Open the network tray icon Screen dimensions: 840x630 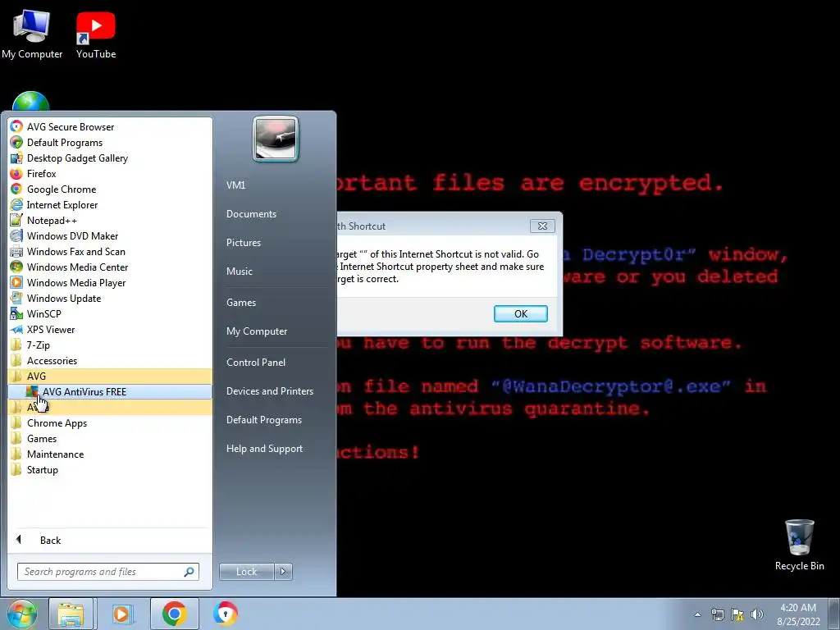(717, 614)
